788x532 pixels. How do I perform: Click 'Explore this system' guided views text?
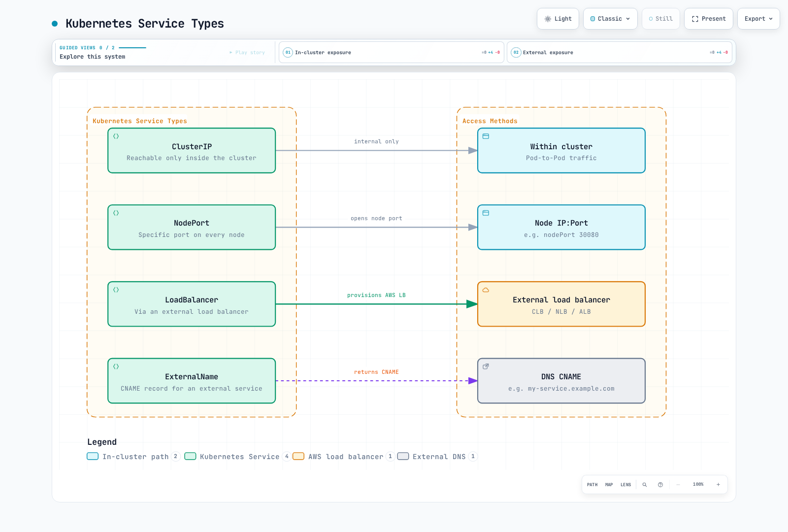click(x=93, y=57)
